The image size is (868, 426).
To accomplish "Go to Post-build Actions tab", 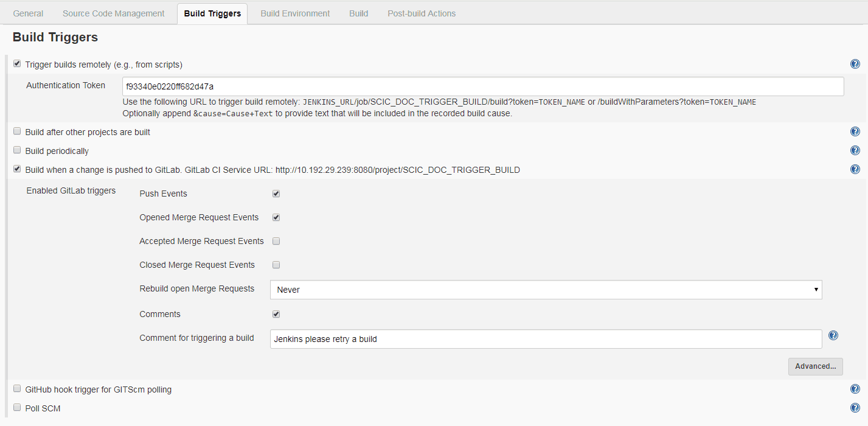I will [421, 13].
